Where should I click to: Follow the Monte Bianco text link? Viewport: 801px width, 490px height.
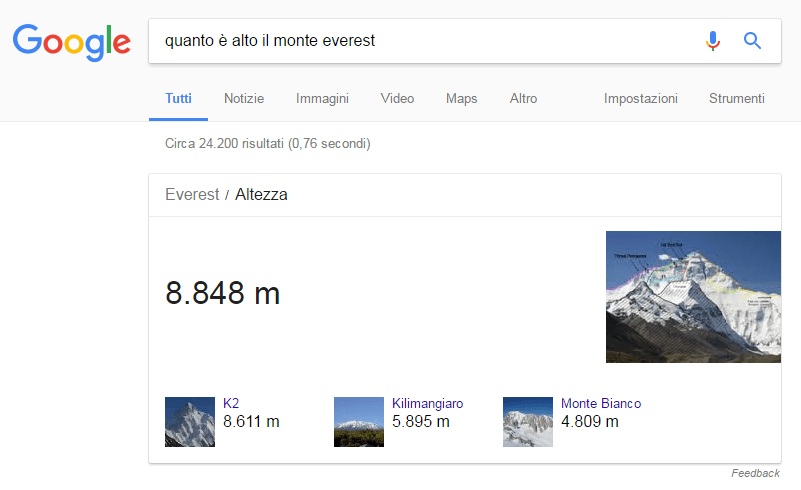(601, 403)
